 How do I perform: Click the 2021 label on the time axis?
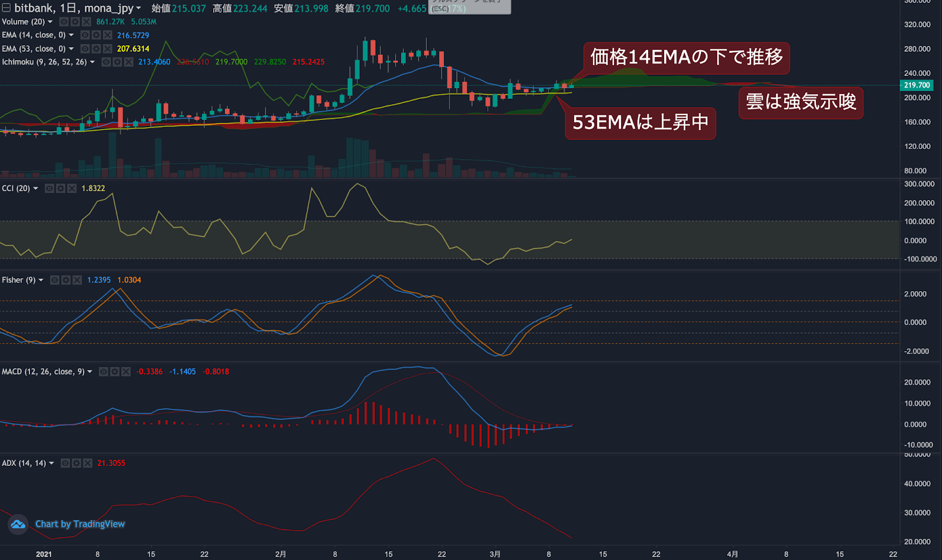tap(44, 554)
